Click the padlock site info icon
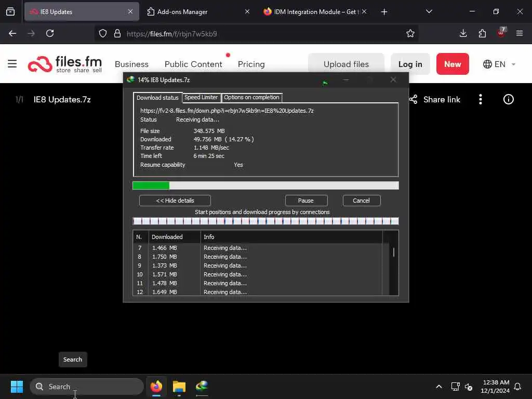 tap(117, 33)
